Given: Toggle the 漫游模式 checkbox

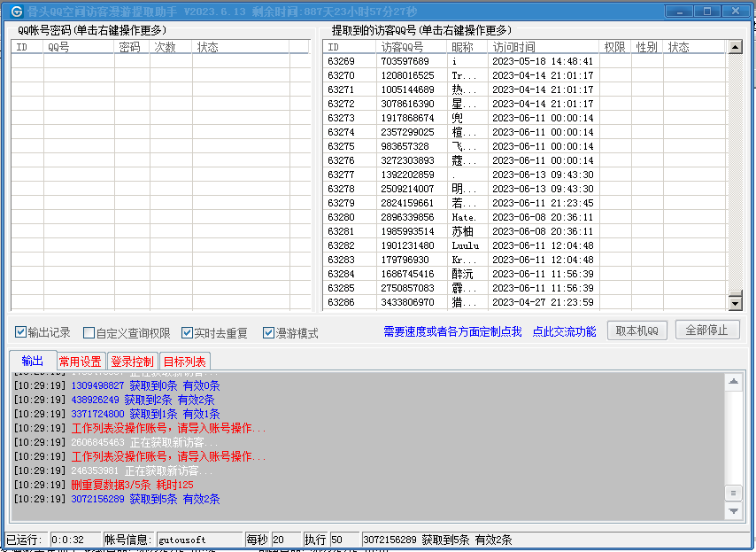Looking at the screenshot, I should [x=268, y=333].
